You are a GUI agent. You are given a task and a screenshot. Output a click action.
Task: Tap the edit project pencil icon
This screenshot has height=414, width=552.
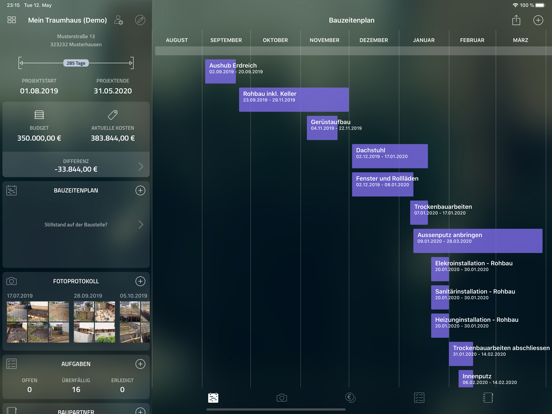click(140, 20)
